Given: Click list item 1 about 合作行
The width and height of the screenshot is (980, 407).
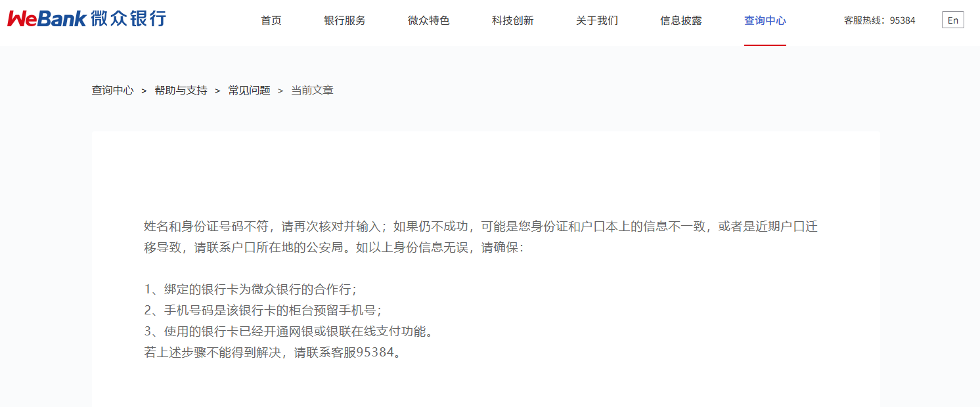Looking at the screenshot, I should [x=250, y=289].
